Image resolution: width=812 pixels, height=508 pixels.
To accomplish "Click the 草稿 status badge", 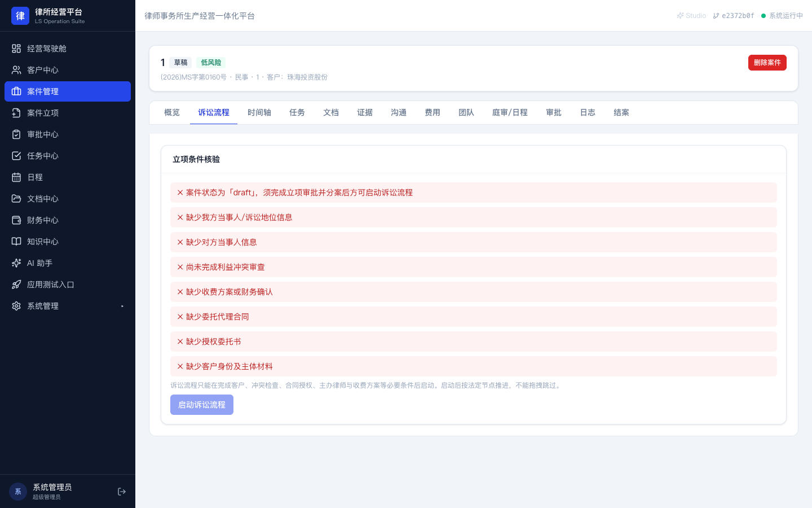I will click(181, 63).
